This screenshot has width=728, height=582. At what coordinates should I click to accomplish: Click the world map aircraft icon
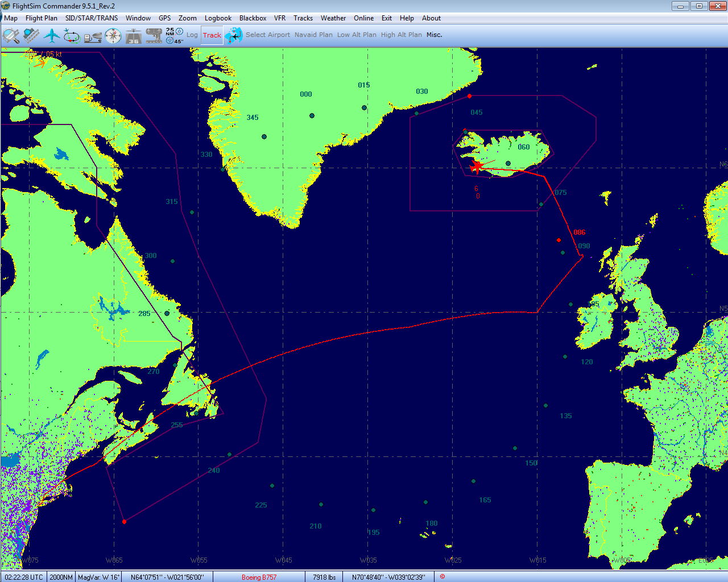pyautogui.click(x=233, y=35)
